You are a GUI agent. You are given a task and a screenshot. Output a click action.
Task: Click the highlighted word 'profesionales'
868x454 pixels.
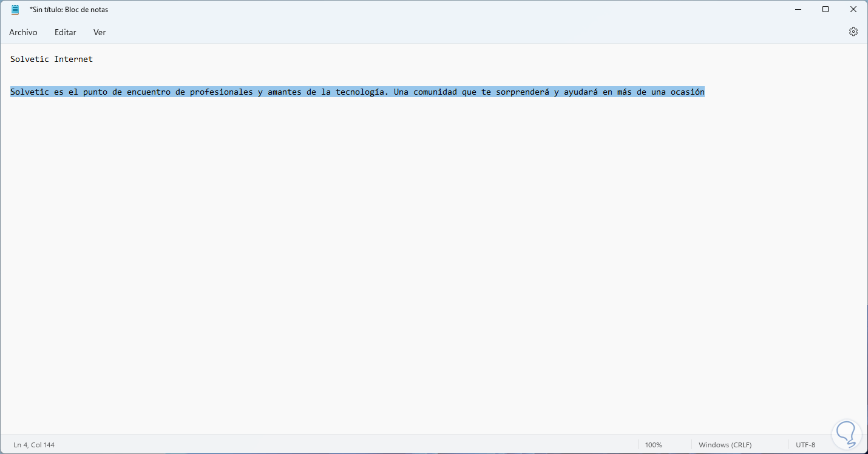[222, 92]
